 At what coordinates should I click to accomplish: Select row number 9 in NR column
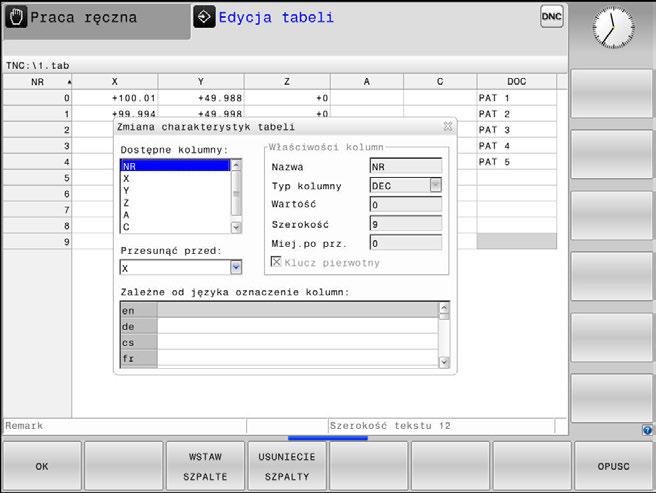coord(37,241)
